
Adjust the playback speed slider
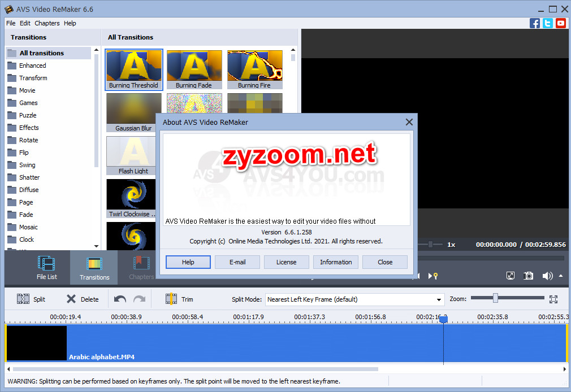point(430,245)
